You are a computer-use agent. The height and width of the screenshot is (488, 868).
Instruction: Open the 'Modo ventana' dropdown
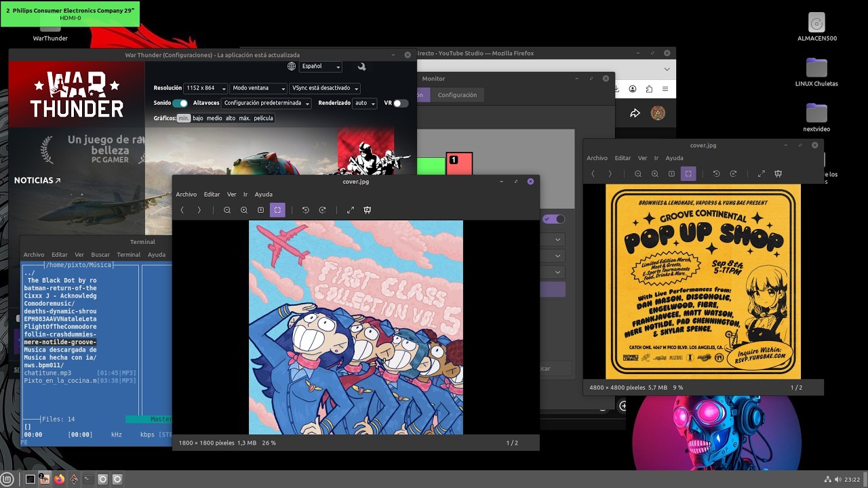[x=258, y=88]
